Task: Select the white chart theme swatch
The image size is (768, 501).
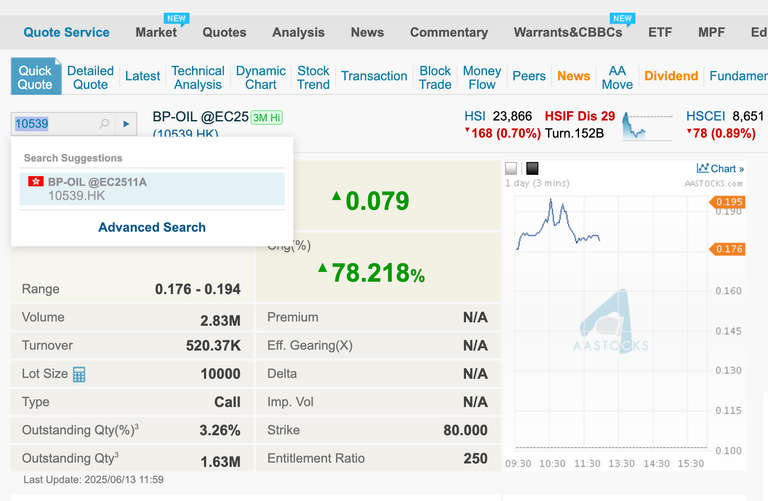Action: pos(511,168)
